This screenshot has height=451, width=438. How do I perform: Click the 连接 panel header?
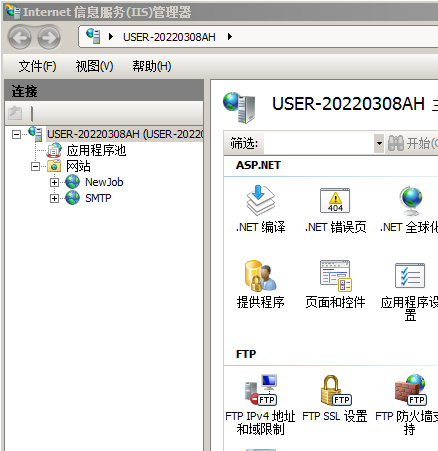104,91
